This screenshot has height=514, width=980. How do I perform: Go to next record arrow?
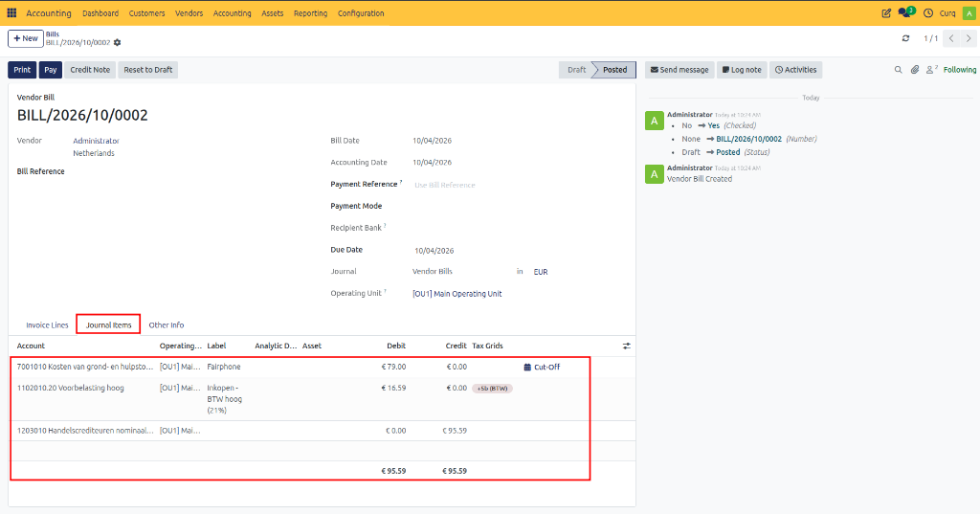click(x=969, y=38)
